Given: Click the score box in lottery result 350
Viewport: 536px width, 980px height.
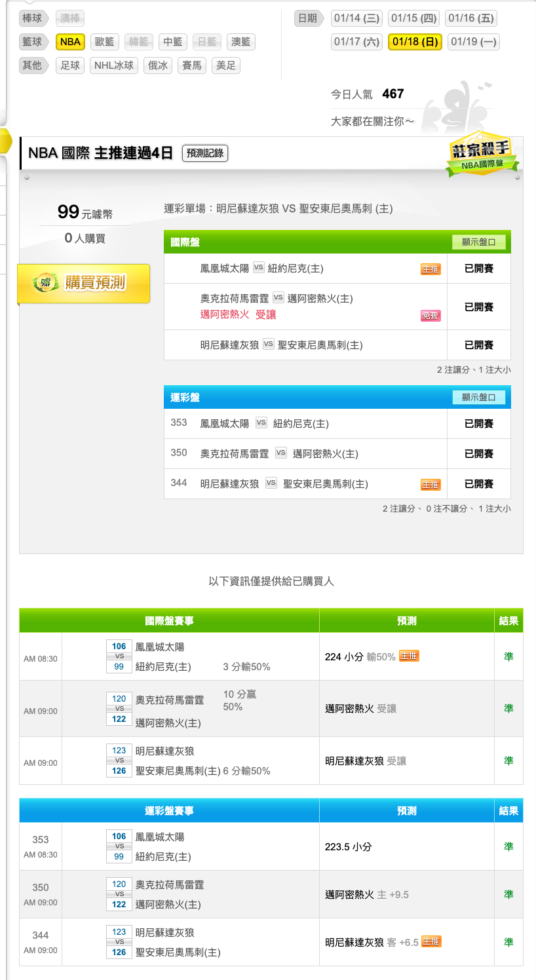Looking at the screenshot, I should pyautogui.click(x=119, y=894).
